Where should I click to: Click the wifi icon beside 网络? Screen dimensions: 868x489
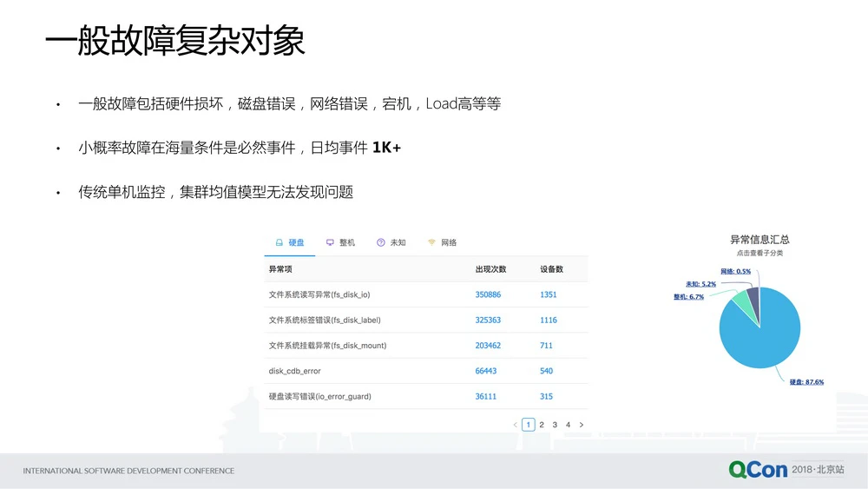click(431, 242)
